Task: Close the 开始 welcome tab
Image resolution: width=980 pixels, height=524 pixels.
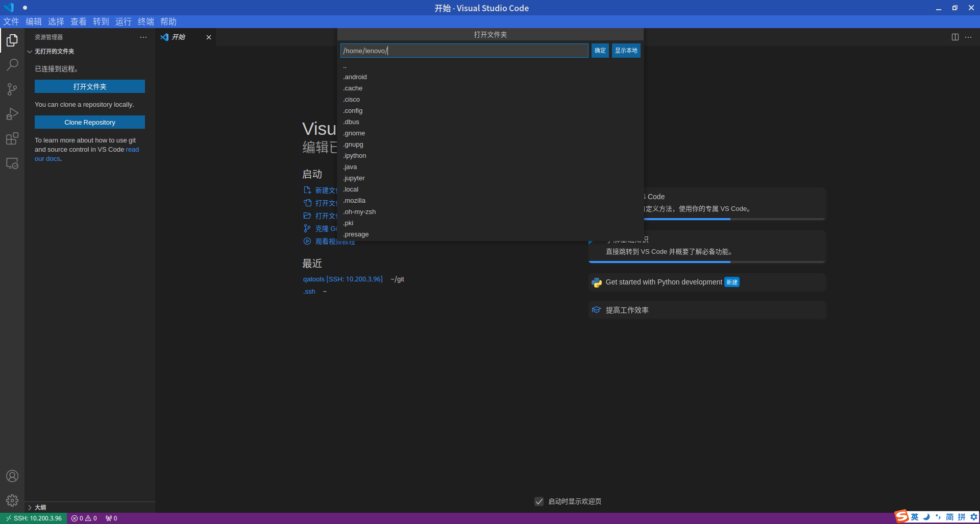Action: click(209, 37)
